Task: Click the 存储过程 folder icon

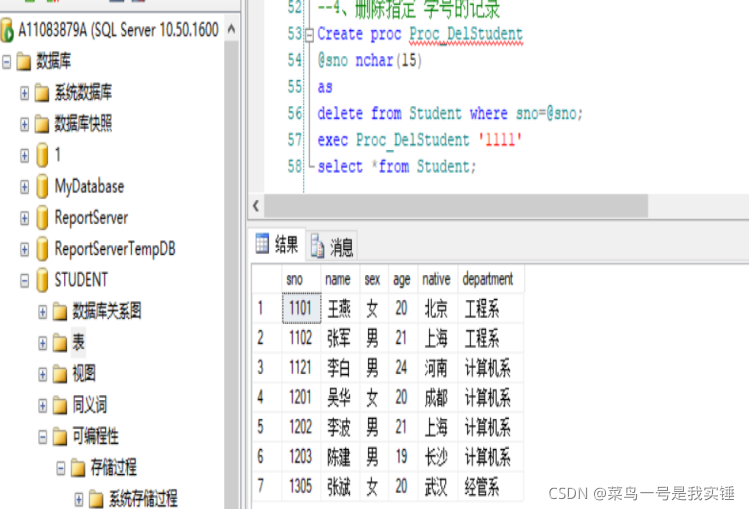Action: pyautogui.click(x=78, y=467)
